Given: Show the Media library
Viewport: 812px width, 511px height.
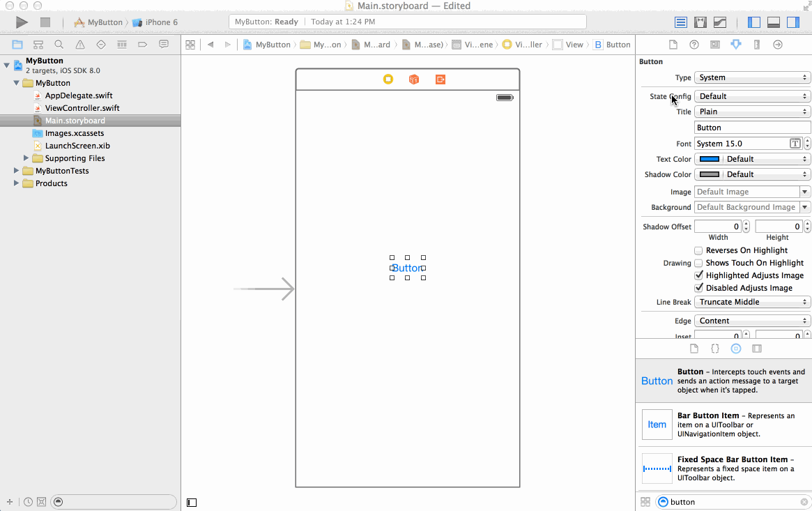Looking at the screenshot, I should tap(757, 349).
